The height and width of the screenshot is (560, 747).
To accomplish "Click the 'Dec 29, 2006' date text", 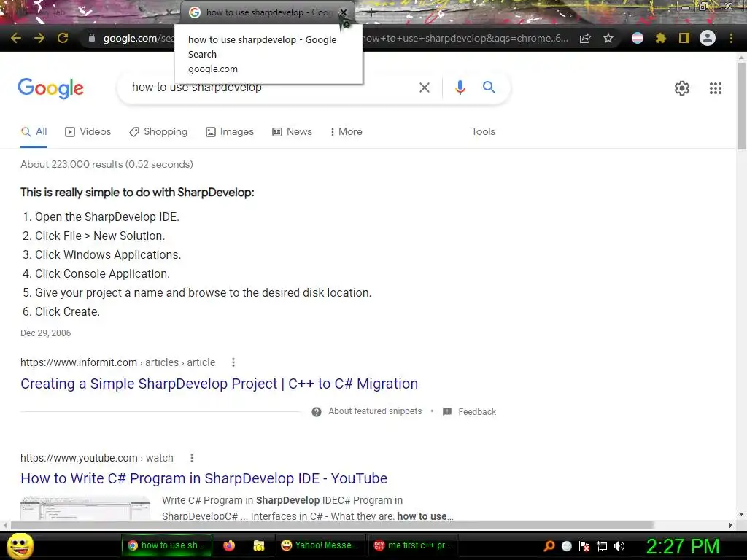I will tap(46, 332).
